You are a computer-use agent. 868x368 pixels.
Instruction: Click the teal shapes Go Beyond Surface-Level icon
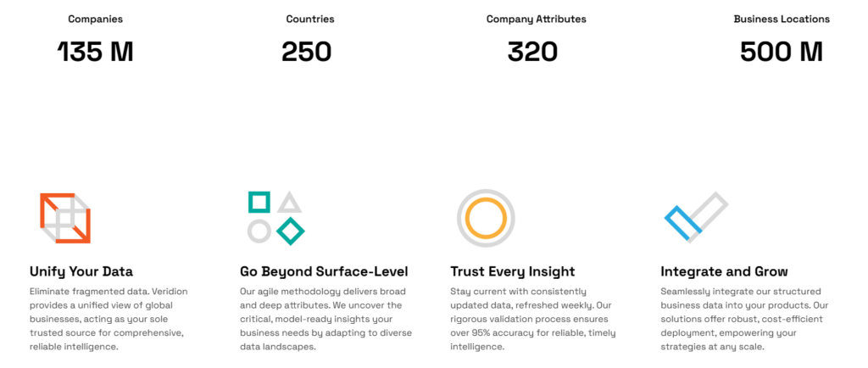tap(275, 217)
